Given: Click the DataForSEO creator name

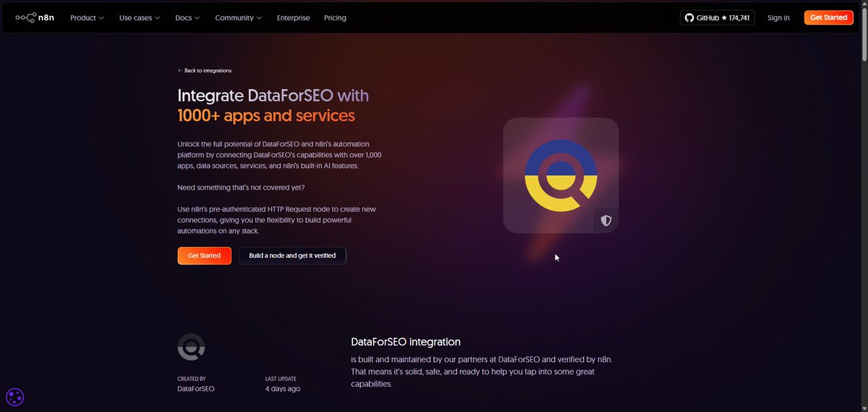Looking at the screenshot, I should tap(195, 389).
